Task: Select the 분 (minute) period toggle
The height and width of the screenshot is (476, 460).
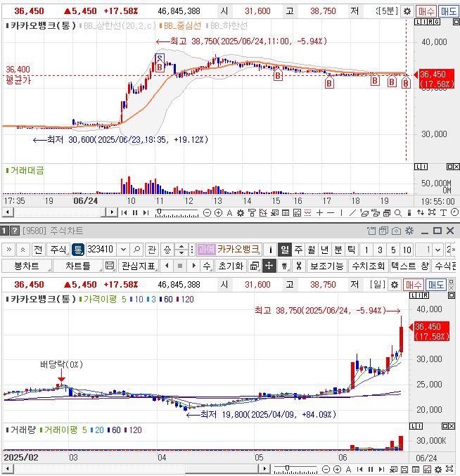Action: (x=338, y=250)
